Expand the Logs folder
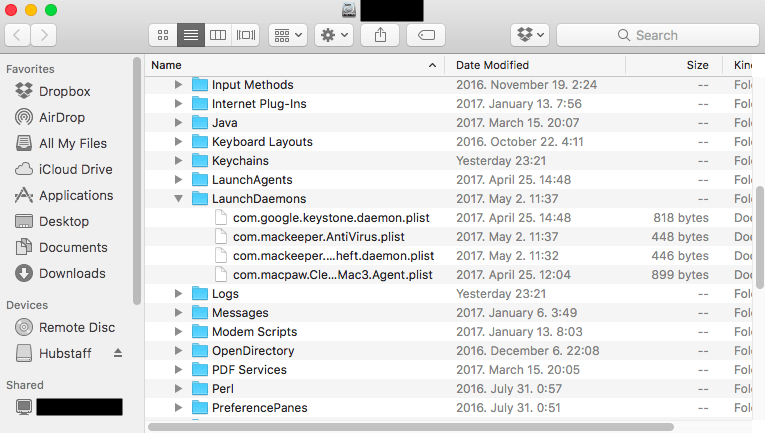 [178, 294]
